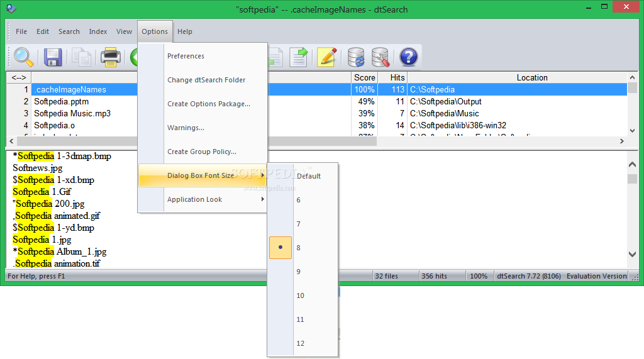Open the Update Index database icon
The image size is (644, 359).
tap(356, 57)
